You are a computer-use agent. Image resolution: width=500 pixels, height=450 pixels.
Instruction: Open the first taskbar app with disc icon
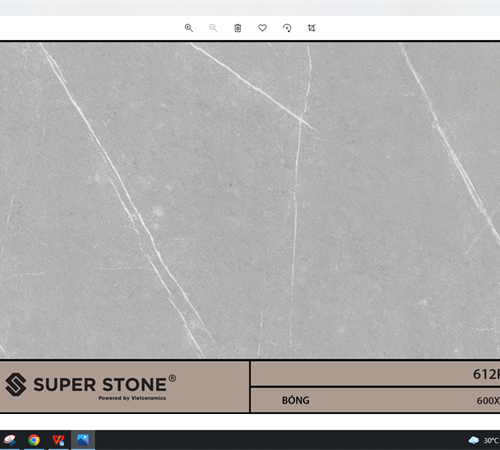pos(10,440)
